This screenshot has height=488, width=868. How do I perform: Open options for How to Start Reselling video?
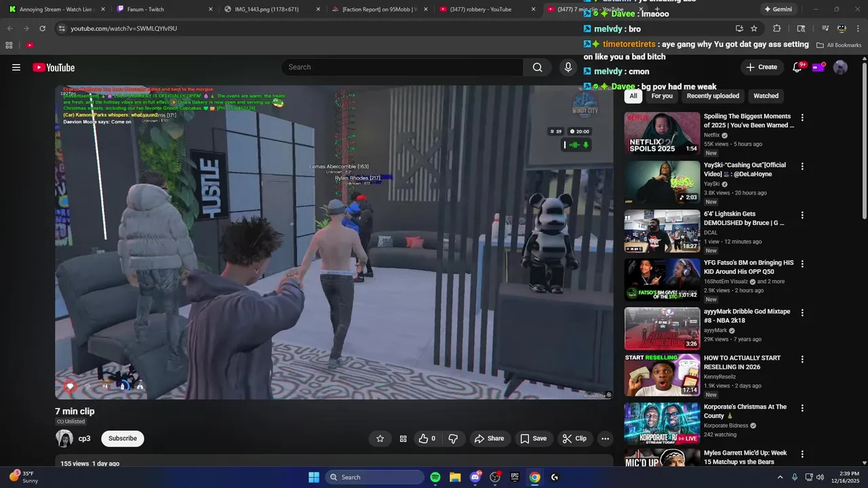coord(802,359)
